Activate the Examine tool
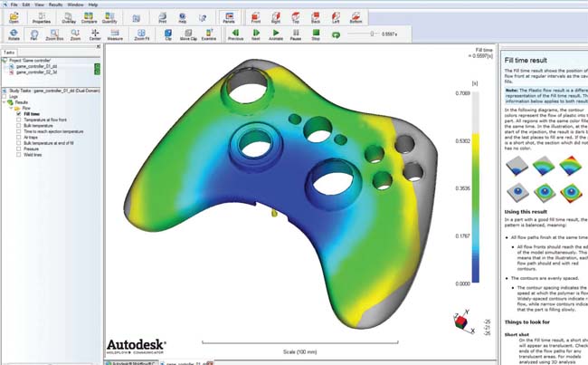This screenshot has height=365, width=588. [x=209, y=34]
